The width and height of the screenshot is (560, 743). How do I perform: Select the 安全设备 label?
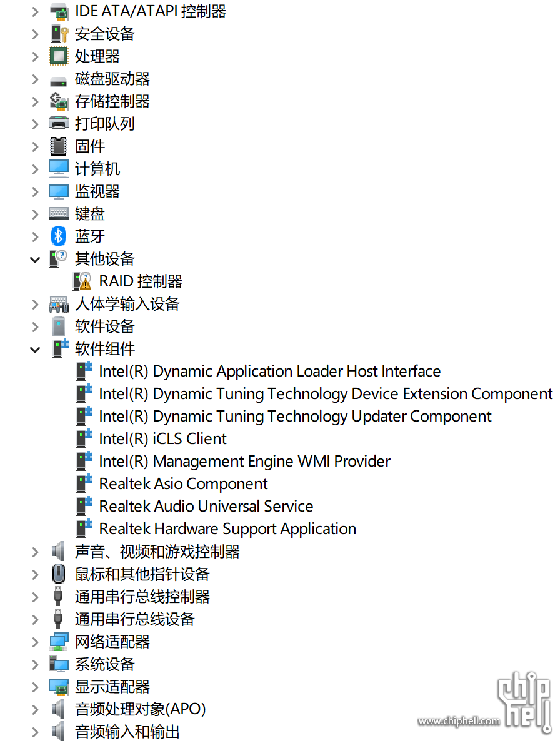pyautogui.click(x=104, y=34)
